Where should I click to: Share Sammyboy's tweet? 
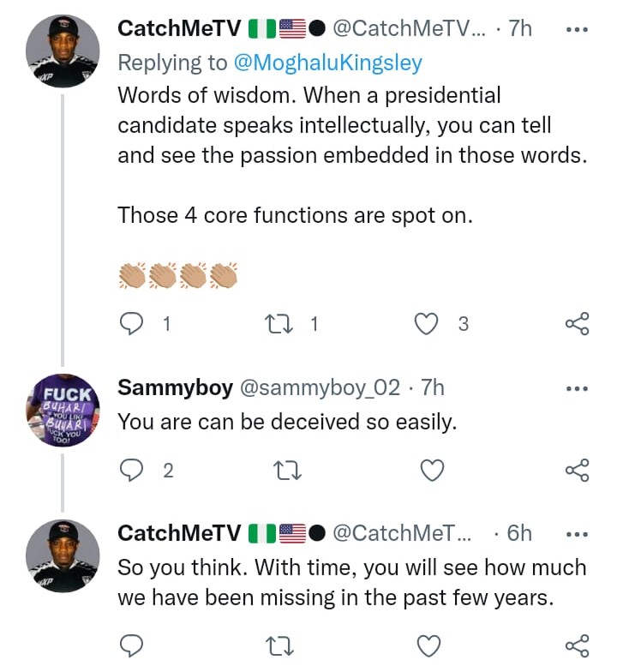click(x=577, y=470)
